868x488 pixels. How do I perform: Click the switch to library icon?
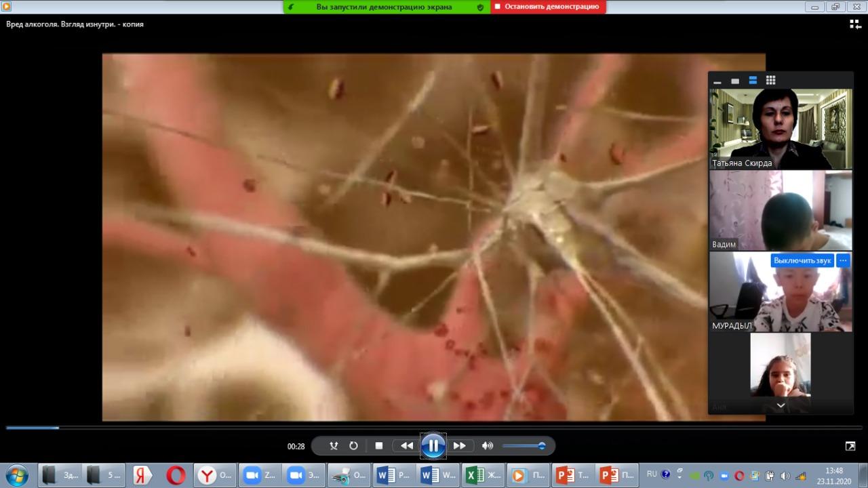tap(855, 24)
